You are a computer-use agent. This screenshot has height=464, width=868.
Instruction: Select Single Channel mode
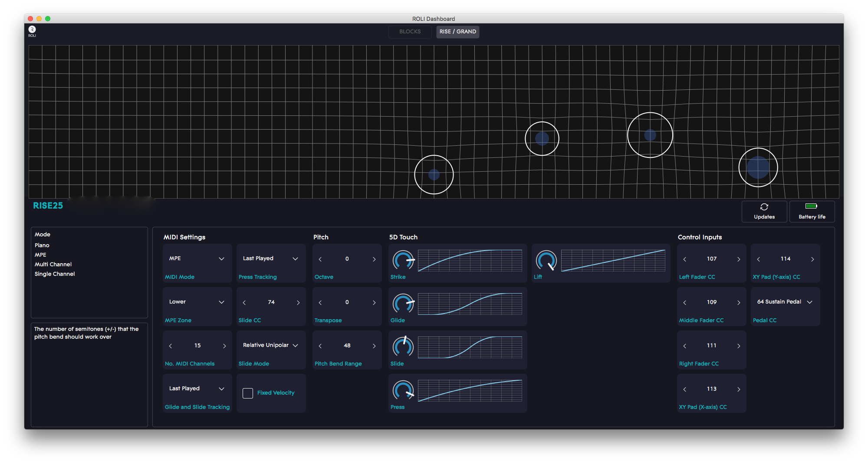click(x=55, y=274)
